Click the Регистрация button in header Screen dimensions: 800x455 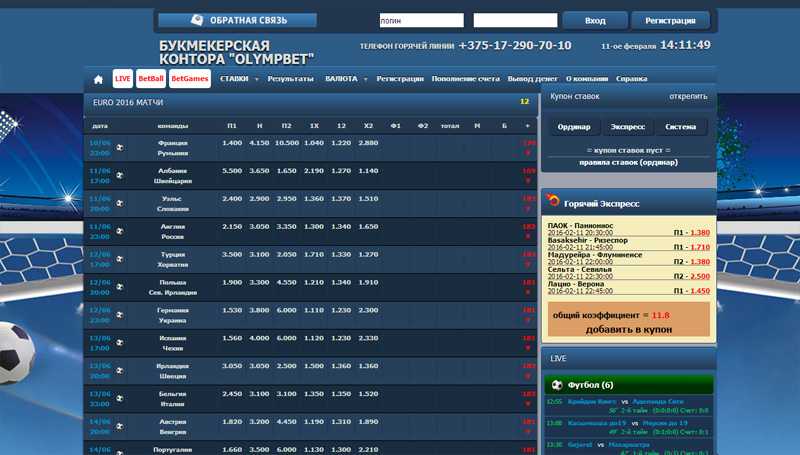tap(670, 21)
